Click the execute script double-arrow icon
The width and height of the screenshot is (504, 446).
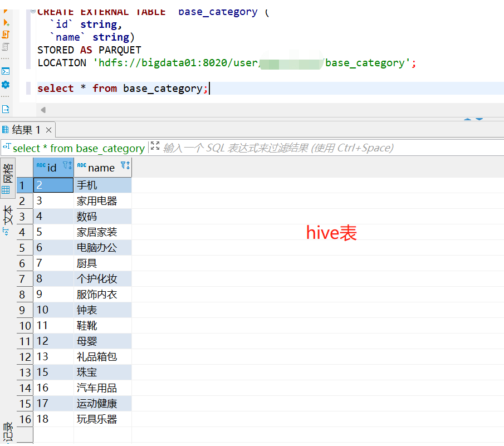[x=6, y=33]
